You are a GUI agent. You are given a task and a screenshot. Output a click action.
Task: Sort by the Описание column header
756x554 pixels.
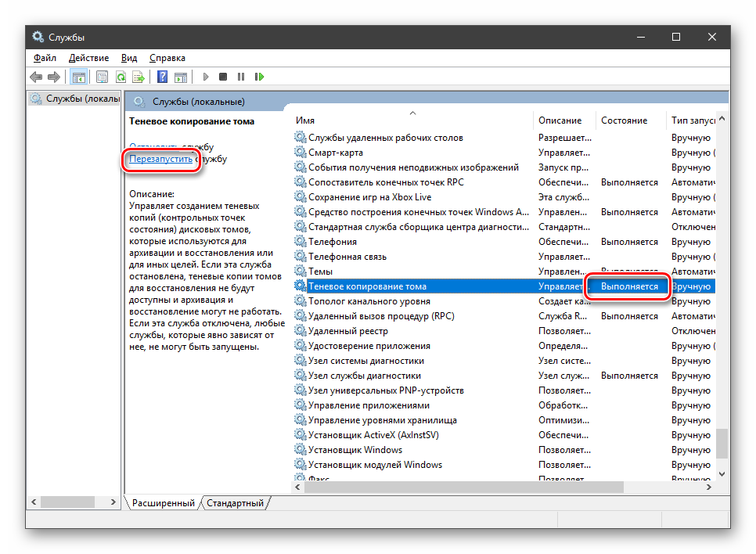[x=564, y=120]
